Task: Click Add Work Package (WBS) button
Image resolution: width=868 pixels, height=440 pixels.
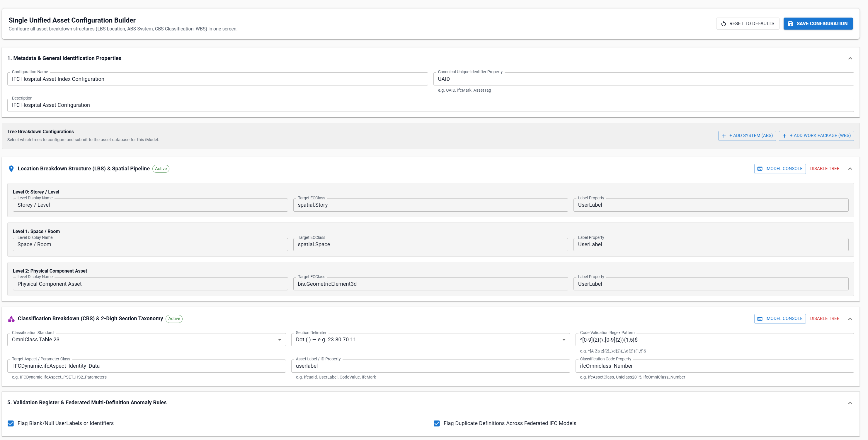Action: [x=816, y=136]
